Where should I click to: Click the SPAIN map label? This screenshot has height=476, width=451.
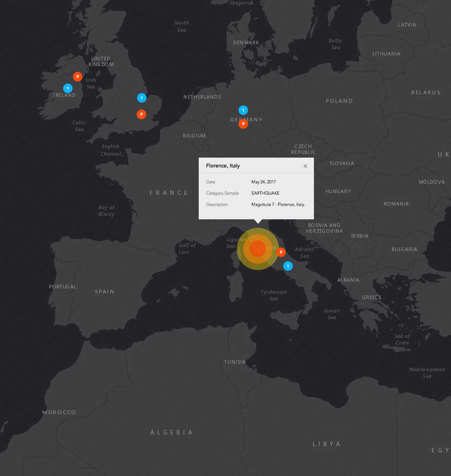click(x=105, y=292)
